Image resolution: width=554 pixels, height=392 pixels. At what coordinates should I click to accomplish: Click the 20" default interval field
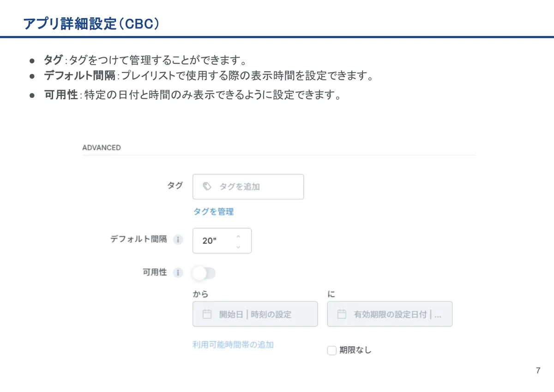tap(222, 241)
